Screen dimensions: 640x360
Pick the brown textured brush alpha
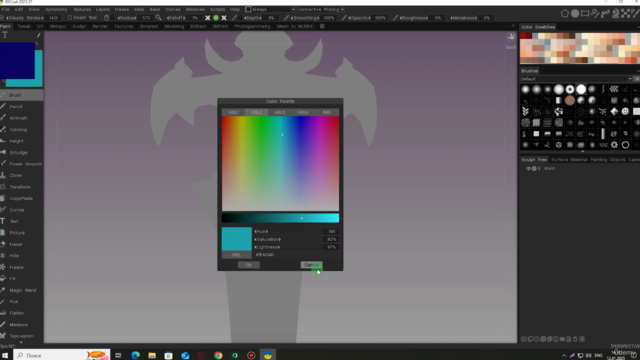coord(570,100)
